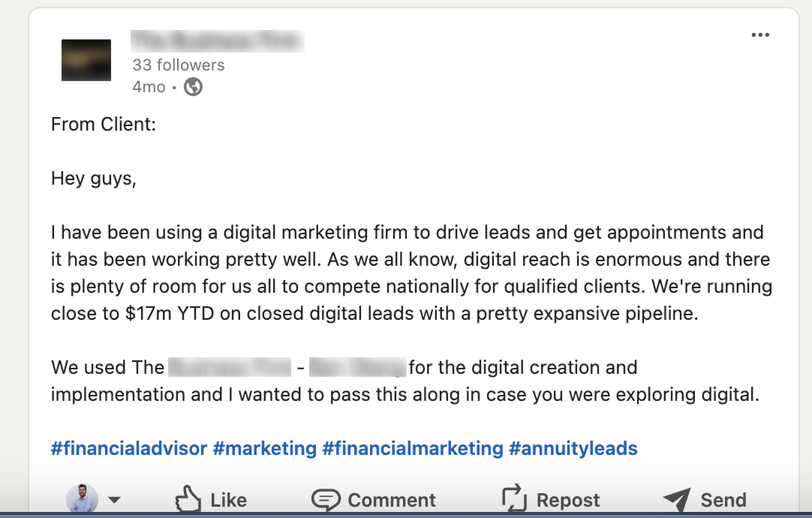Click the Repost arrows icon

[x=514, y=498]
